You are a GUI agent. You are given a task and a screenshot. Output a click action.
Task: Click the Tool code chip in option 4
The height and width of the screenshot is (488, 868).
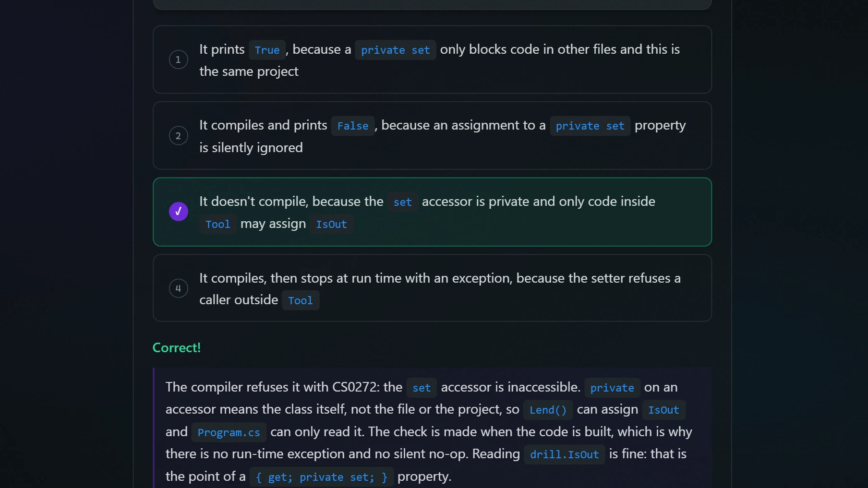(301, 300)
